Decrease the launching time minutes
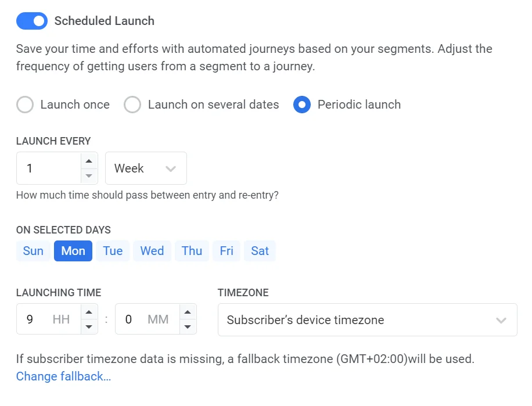532x406 pixels. click(x=187, y=326)
